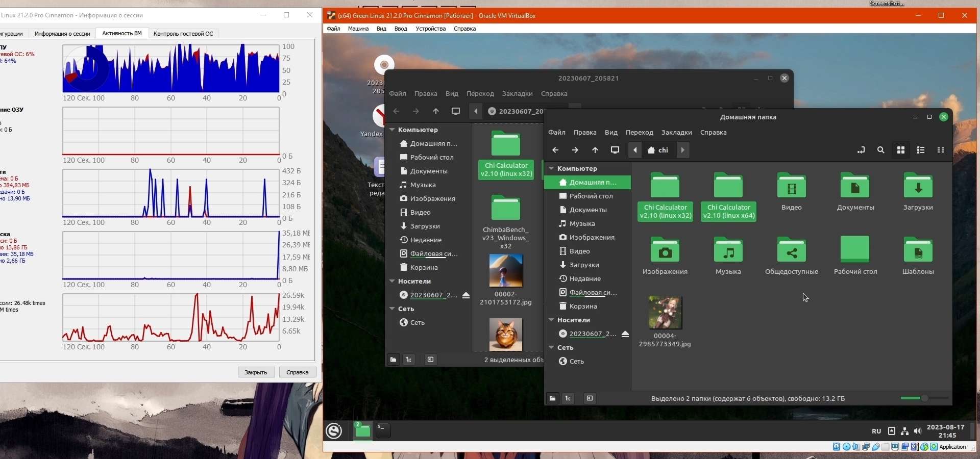Click the path bar left arrow before chi
This screenshot has height=459, width=980.
(x=635, y=150)
